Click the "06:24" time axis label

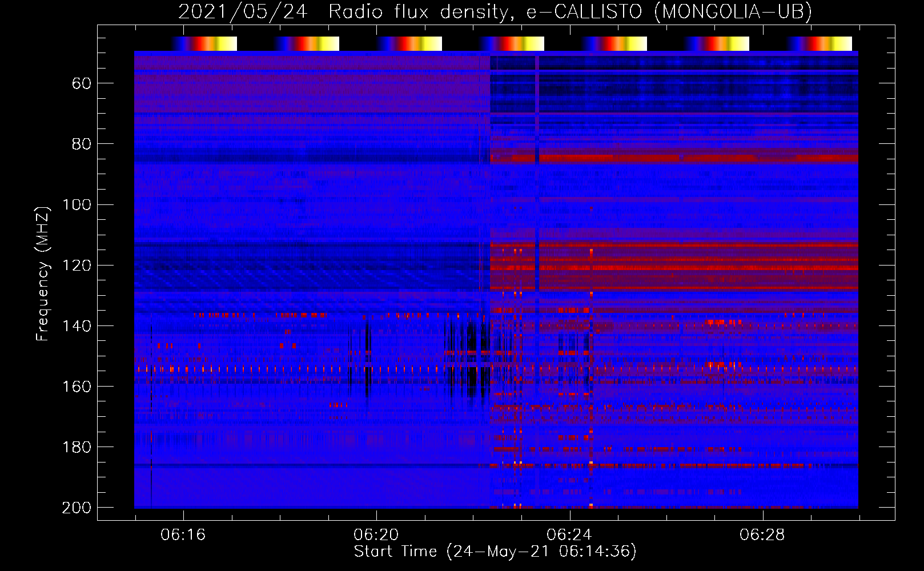[569, 535]
